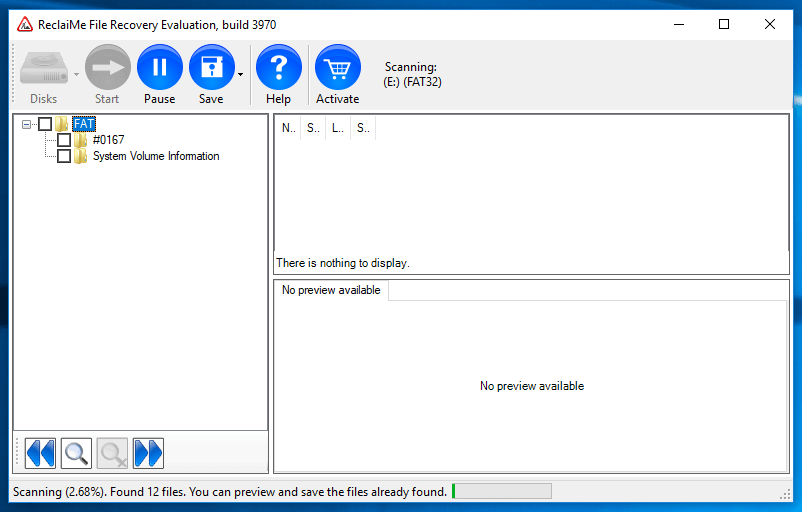The width and height of the screenshot is (802, 512).
Task: Click the last S.. column header
Action: tap(363, 128)
